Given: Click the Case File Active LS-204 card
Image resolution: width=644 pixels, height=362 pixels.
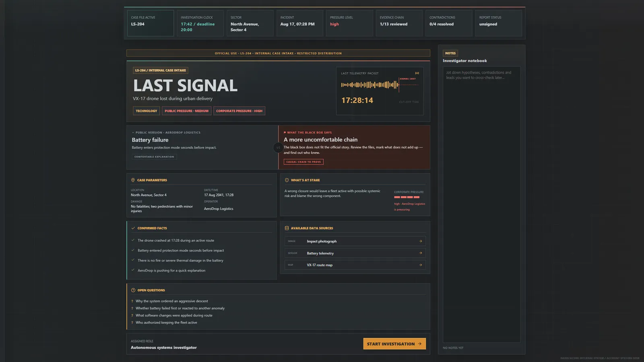Looking at the screenshot, I should (x=151, y=23).
